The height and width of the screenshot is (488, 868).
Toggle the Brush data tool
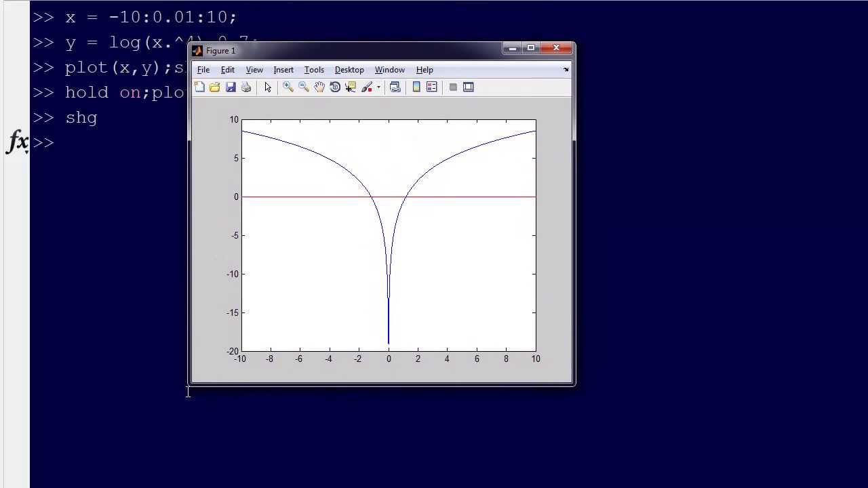click(367, 87)
